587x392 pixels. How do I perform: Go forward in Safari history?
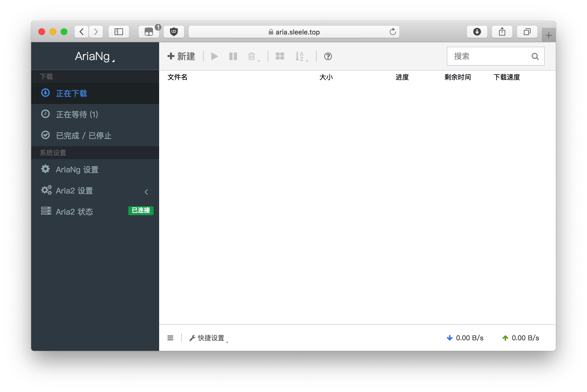coord(96,32)
